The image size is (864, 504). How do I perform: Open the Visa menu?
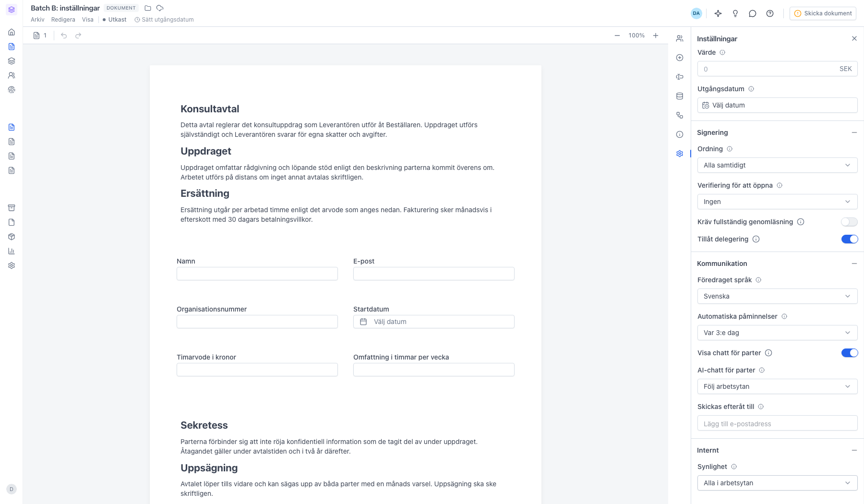88,20
